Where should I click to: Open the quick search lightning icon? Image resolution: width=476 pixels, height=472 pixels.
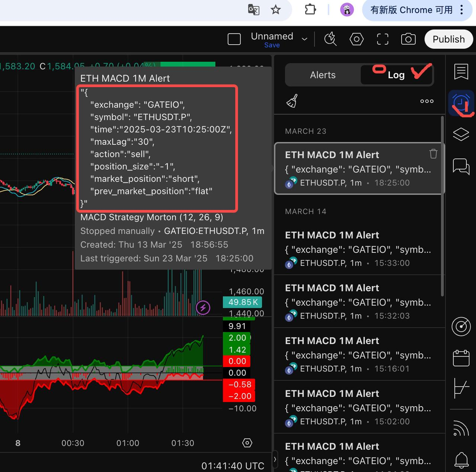330,39
